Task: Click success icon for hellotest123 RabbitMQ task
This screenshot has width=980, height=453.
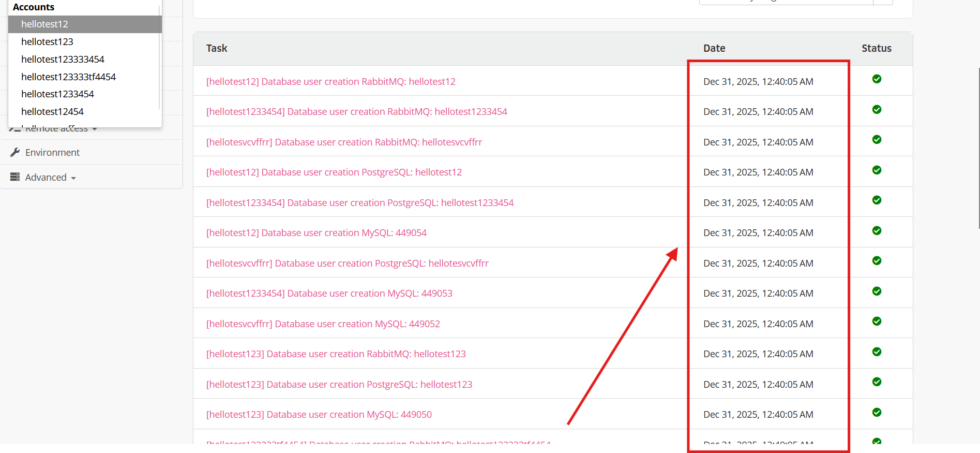Action: pyautogui.click(x=877, y=352)
